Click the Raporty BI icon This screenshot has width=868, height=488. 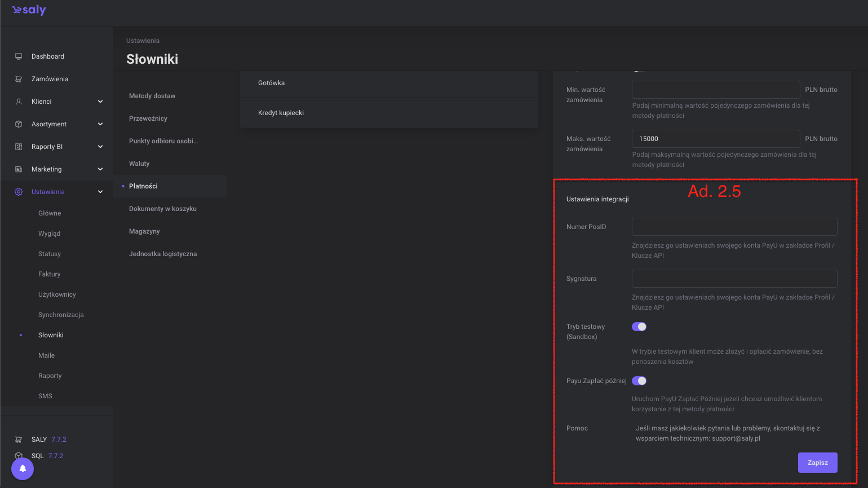(x=19, y=147)
